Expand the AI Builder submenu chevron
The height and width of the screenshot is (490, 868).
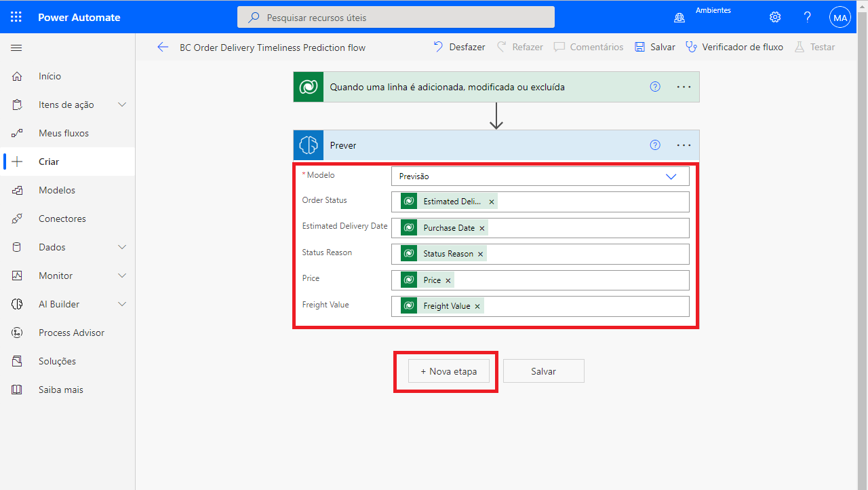point(122,304)
